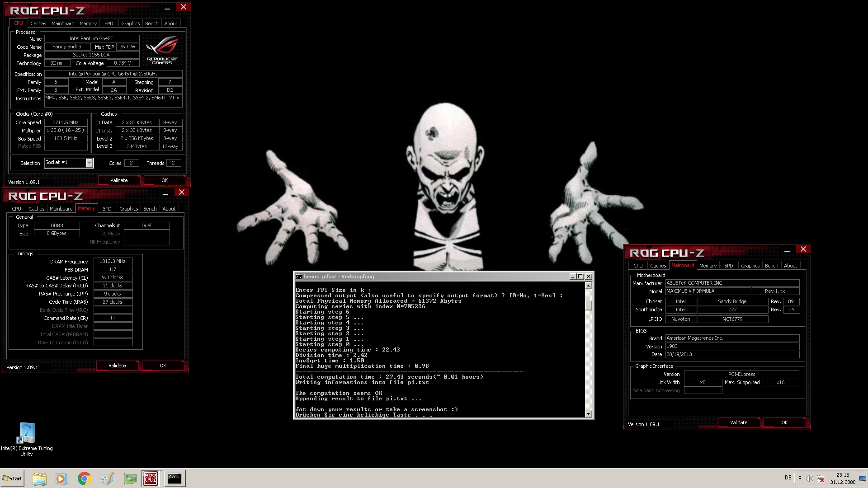Close the top-left CPU-Z CPU window

tap(183, 7)
